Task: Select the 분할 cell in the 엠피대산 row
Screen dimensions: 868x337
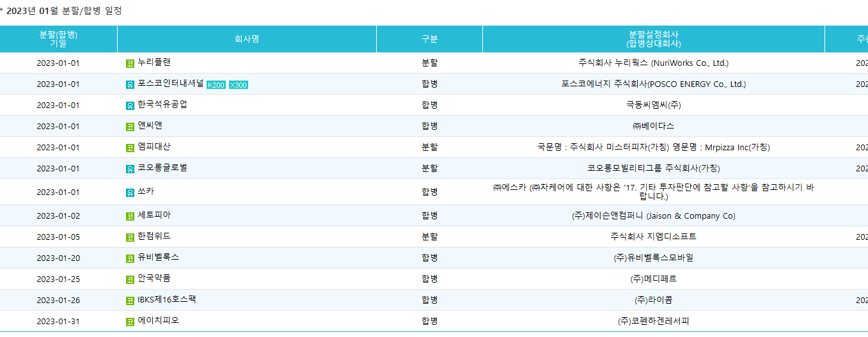Action: (430, 148)
